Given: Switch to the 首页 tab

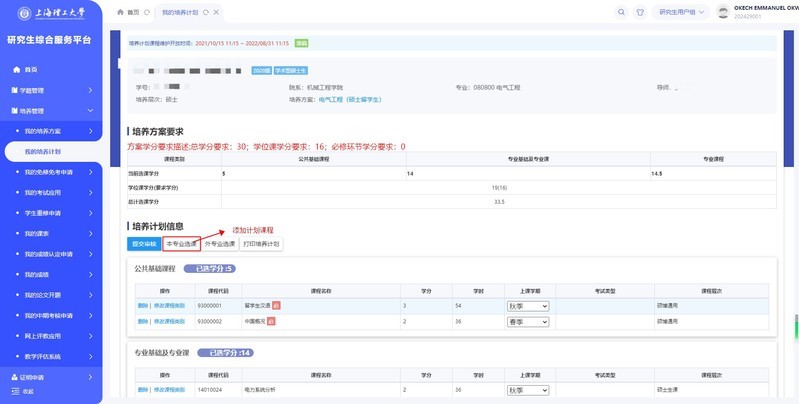Looking at the screenshot, I should coord(127,11).
